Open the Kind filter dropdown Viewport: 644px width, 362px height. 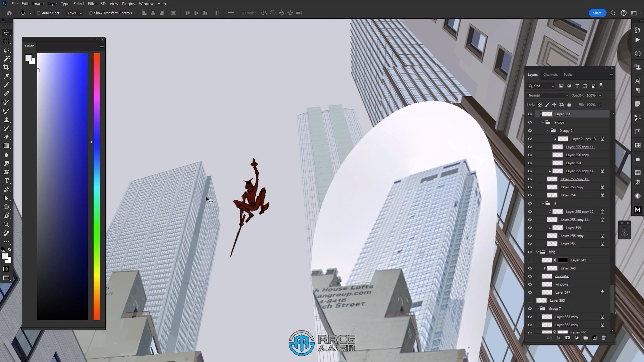(x=541, y=86)
